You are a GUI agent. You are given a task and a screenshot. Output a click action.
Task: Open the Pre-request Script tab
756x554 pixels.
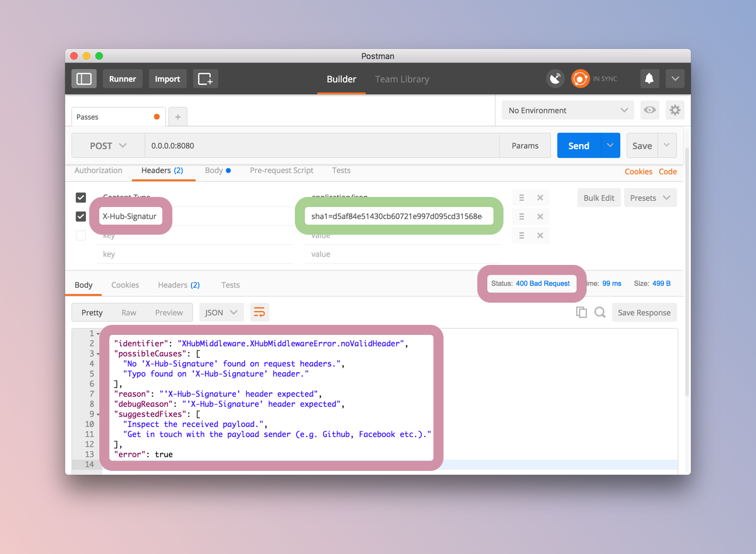click(x=282, y=170)
